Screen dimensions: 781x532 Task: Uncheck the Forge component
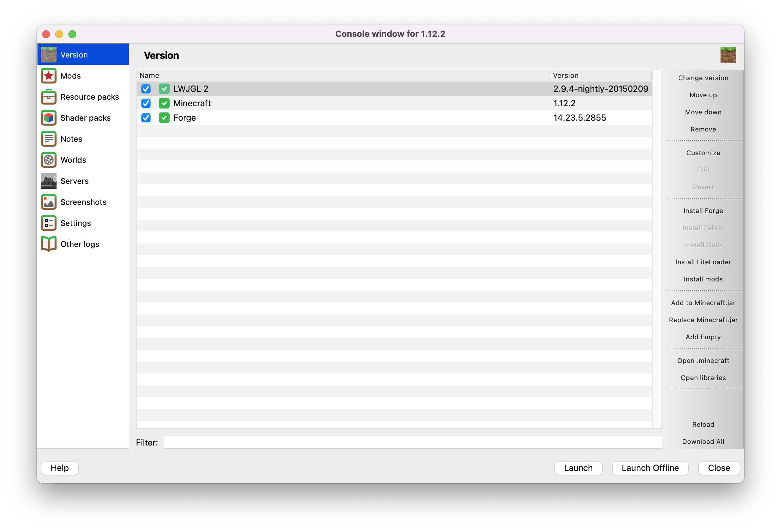146,118
